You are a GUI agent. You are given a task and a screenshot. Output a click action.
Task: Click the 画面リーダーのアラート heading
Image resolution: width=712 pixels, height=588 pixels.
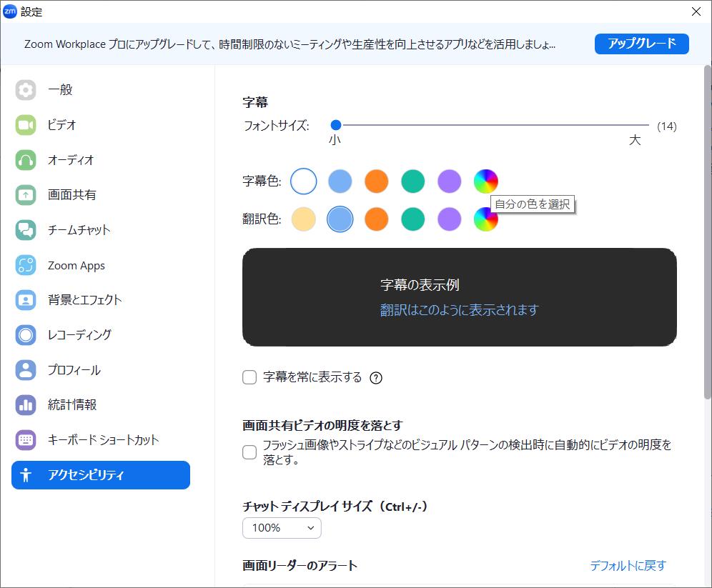[x=300, y=565]
